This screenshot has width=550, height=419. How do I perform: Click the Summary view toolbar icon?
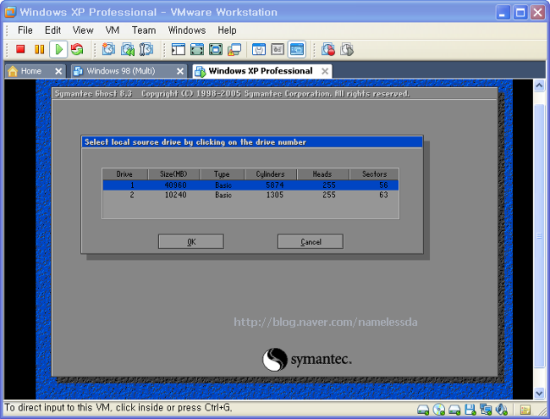click(259, 49)
